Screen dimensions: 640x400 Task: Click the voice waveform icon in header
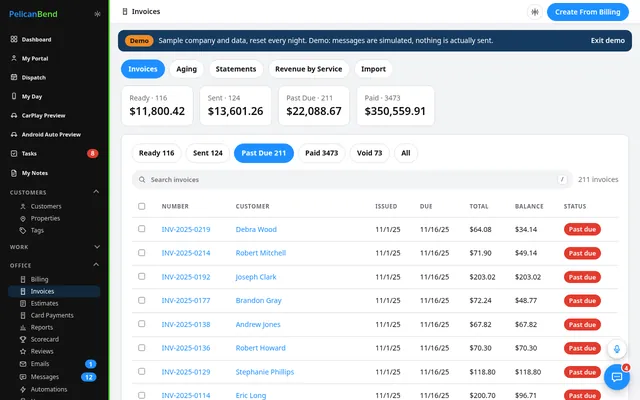coord(535,12)
